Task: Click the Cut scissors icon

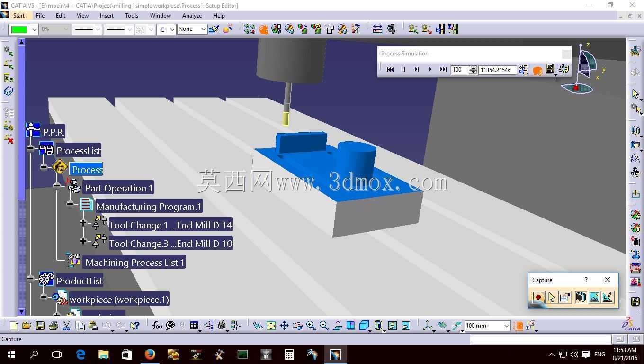Action: pyautogui.click(x=67, y=326)
